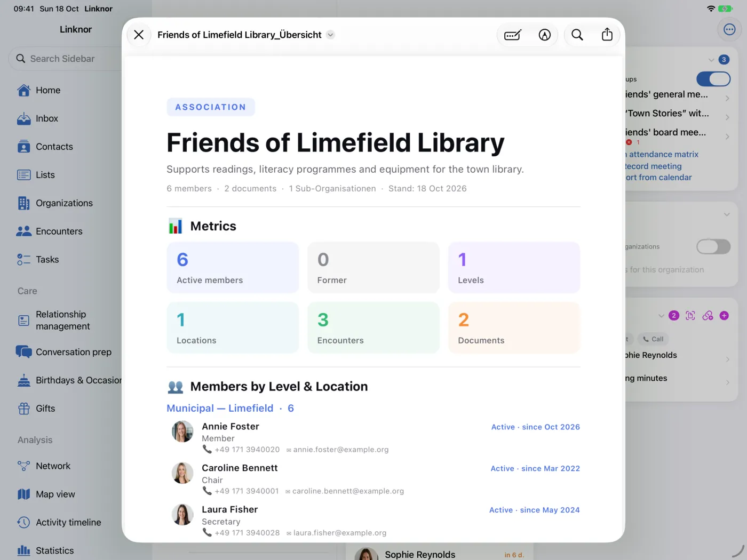Screen dimensions: 747x560
Task: Go to Home in the sidebar
Action: click(48, 90)
